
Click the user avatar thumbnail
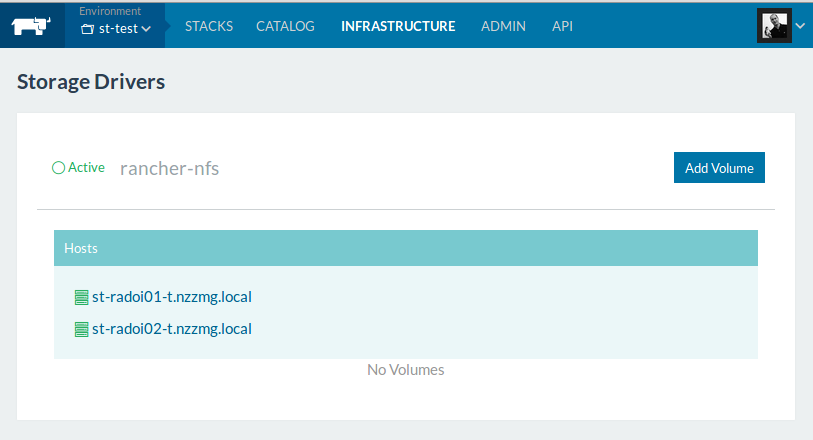click(774, 25)
